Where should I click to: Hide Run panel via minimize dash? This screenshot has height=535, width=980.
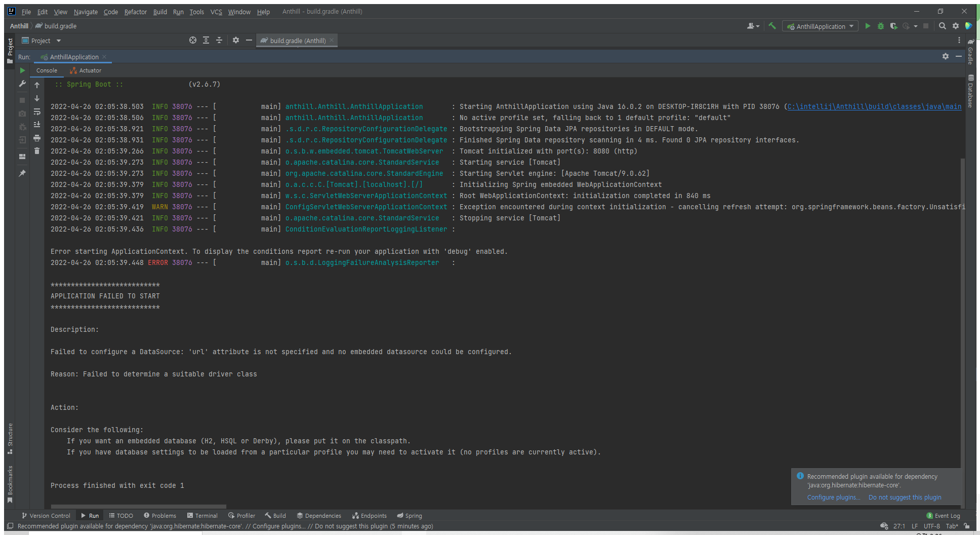click(x=959, y=56)
